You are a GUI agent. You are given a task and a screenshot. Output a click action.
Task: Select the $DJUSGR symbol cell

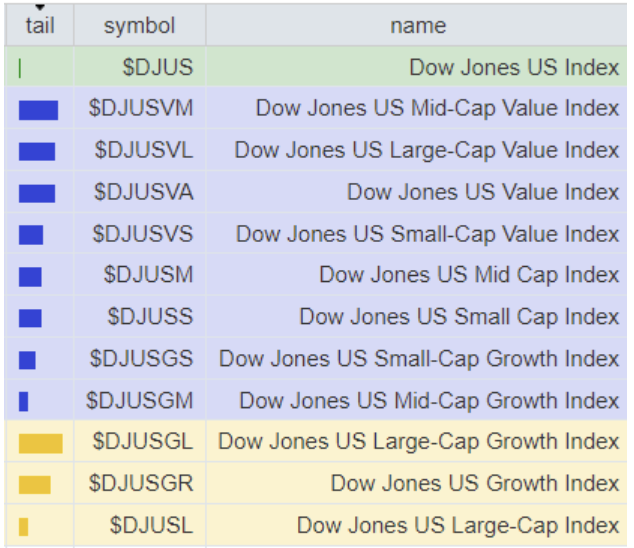(141, 483)
